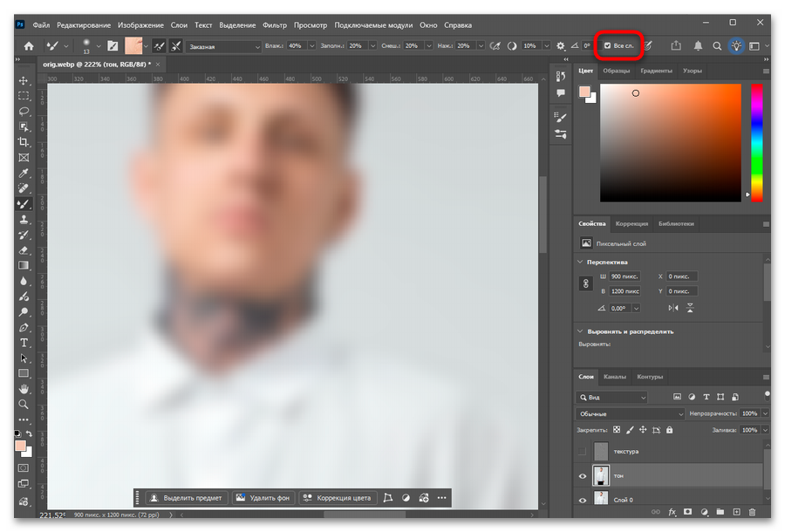The width and height of the screenshot is (785, 532).
Task: Click 'Коррекция цвета' button
Action: pos(338,498)
